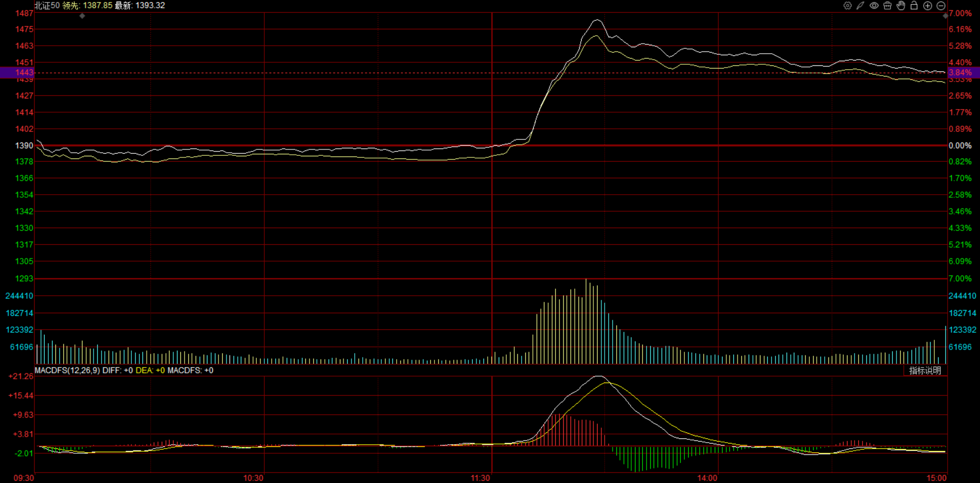Click the 11:30 time axis label
The width and height of the screenshot is (980, 483).
click(x=480, y=478)
